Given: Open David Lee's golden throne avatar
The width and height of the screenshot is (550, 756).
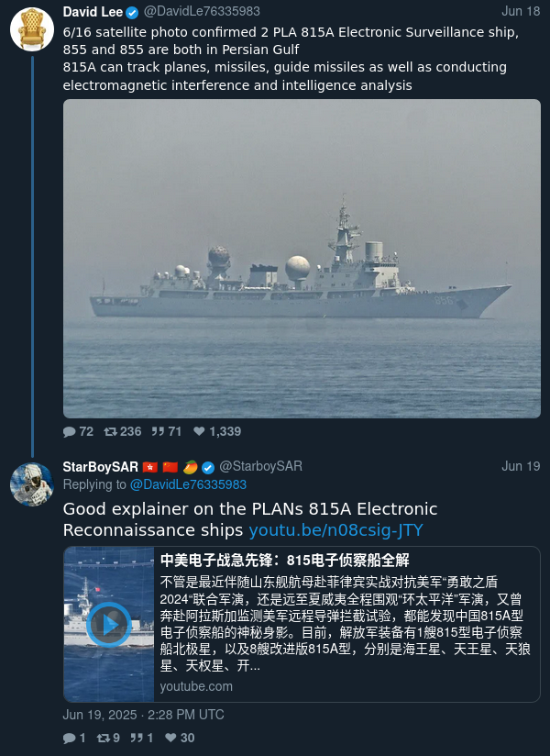Looking at the screenshot, I should [32, 29].
